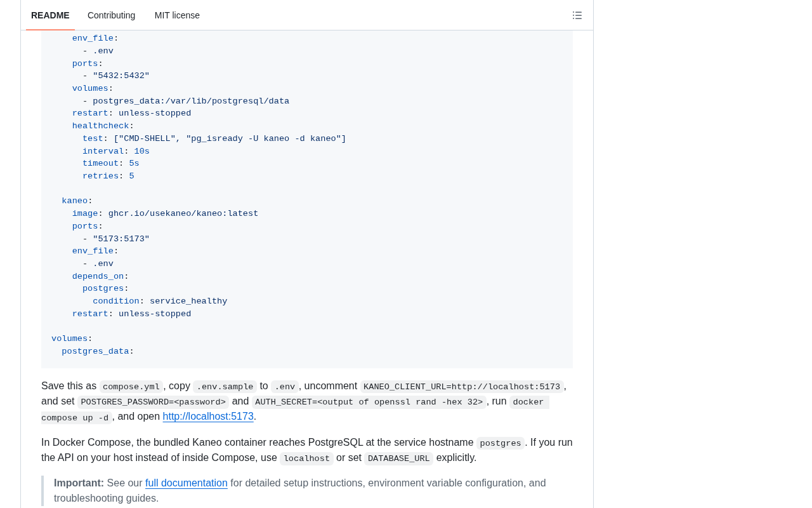Click the interval: 10s line
The width and height of the screenshot is (812, 508).
coord(116,152)
